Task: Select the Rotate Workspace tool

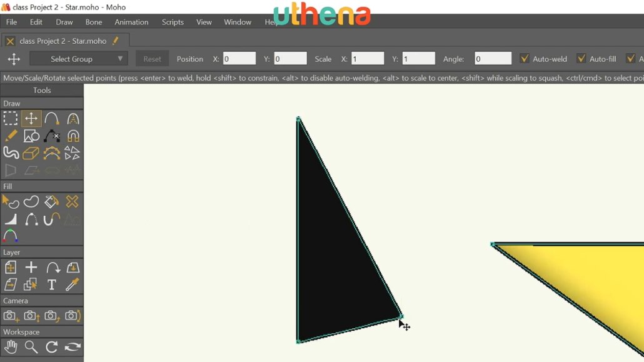Action: 52,347
